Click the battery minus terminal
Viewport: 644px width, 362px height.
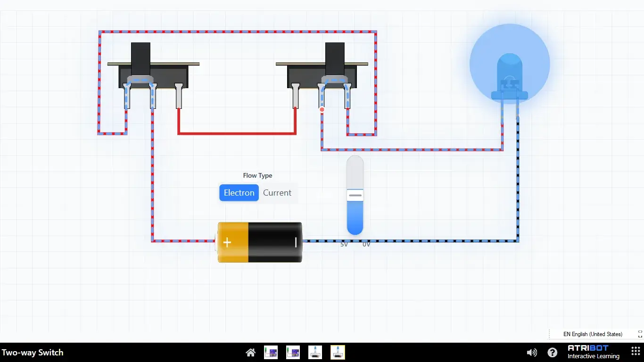point(296,242)
